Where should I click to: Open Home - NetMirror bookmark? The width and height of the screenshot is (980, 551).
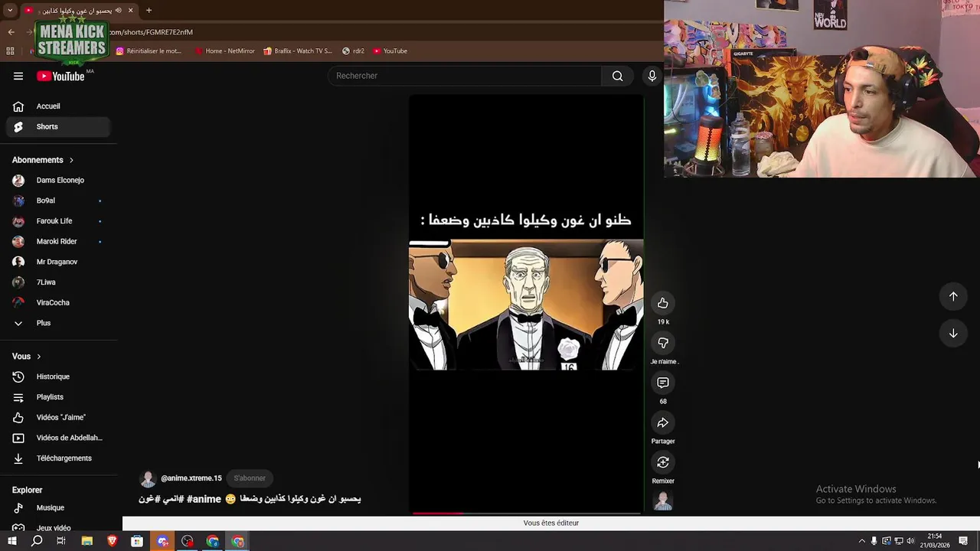pyautogui.click(x=225, y=51)
